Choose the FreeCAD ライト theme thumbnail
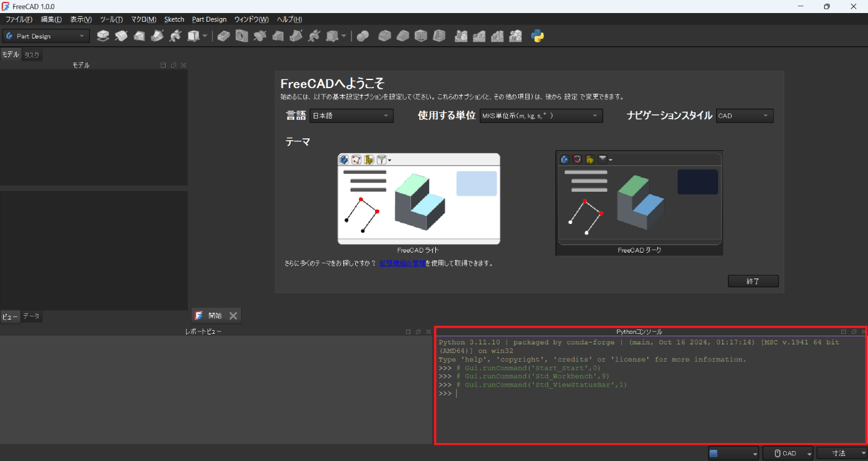This screenshot has width=868, height=461. pyautogui.click(x=418, y=199)
